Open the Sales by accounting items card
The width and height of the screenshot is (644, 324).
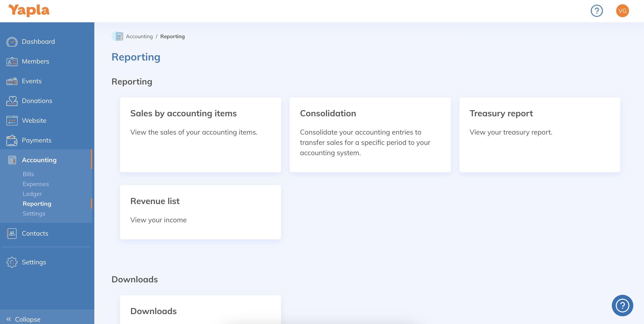pyautogui.click(x=200, y=135)
